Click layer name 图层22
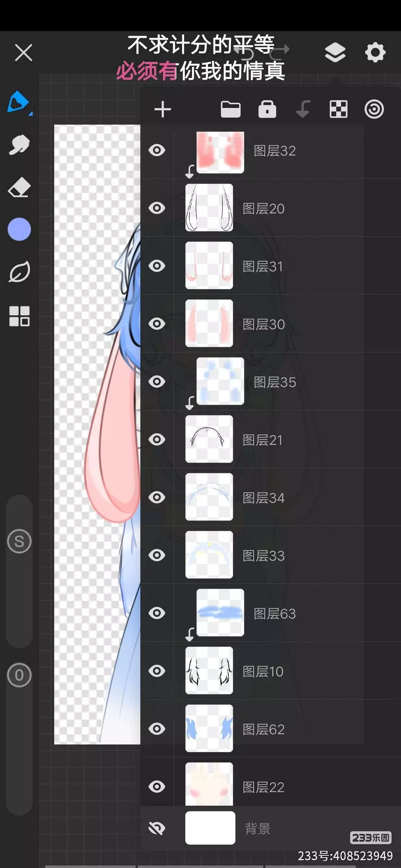Screen dimensions: 401x868 264,788
